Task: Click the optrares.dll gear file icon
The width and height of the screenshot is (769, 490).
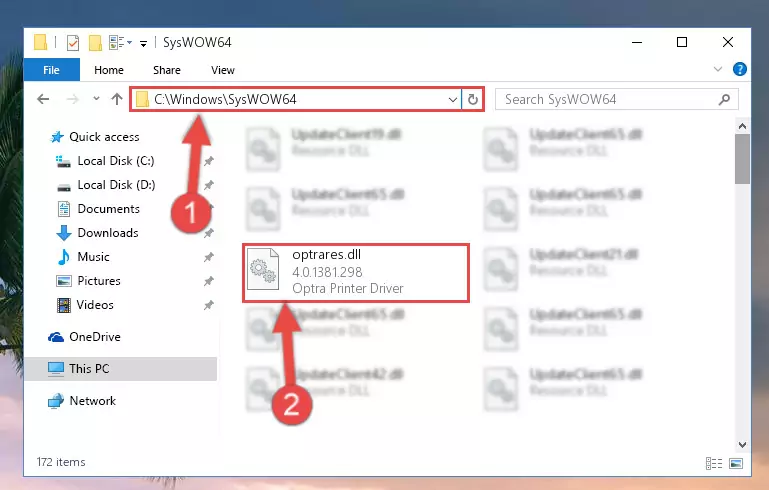Action: (x=263, y=271)
